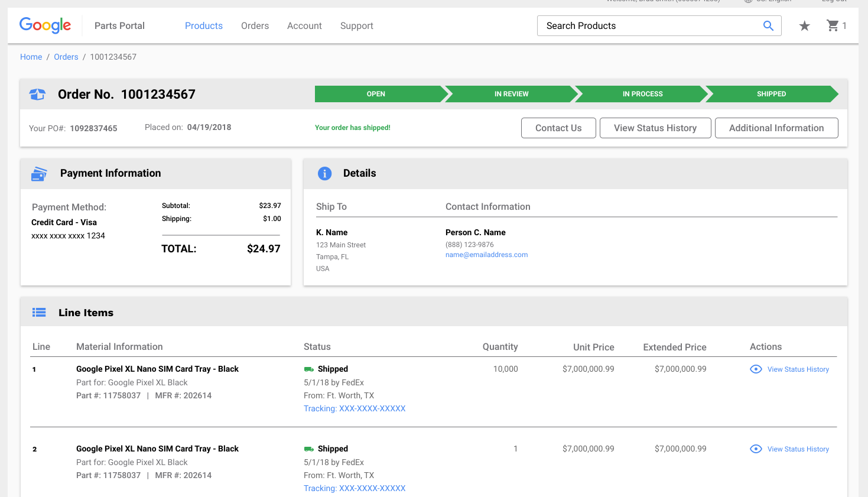Click line 1 quantity 10,000
This screenshot has width=868, height=497.
tap(506, 369)
